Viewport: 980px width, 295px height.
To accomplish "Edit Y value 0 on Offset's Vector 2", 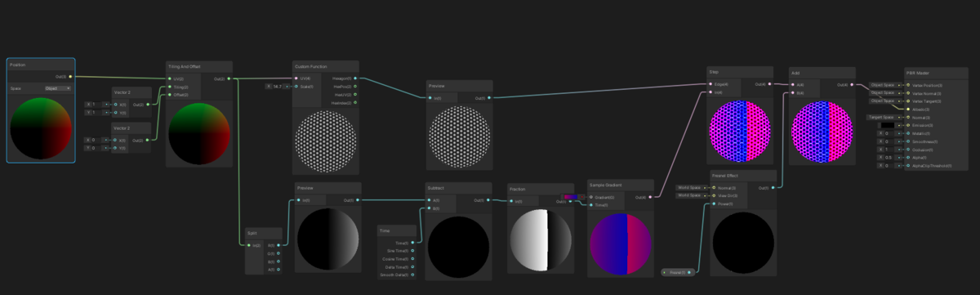I will pyautogui.click(x=97, y=148).
